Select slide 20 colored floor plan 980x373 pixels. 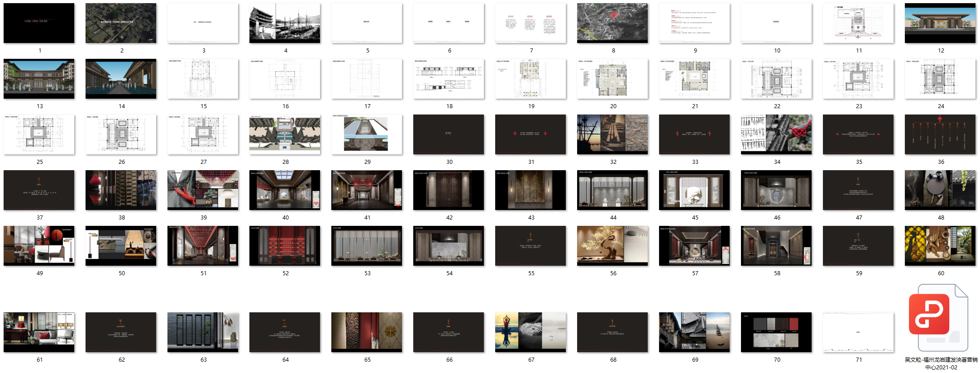(x=612, y=79)
